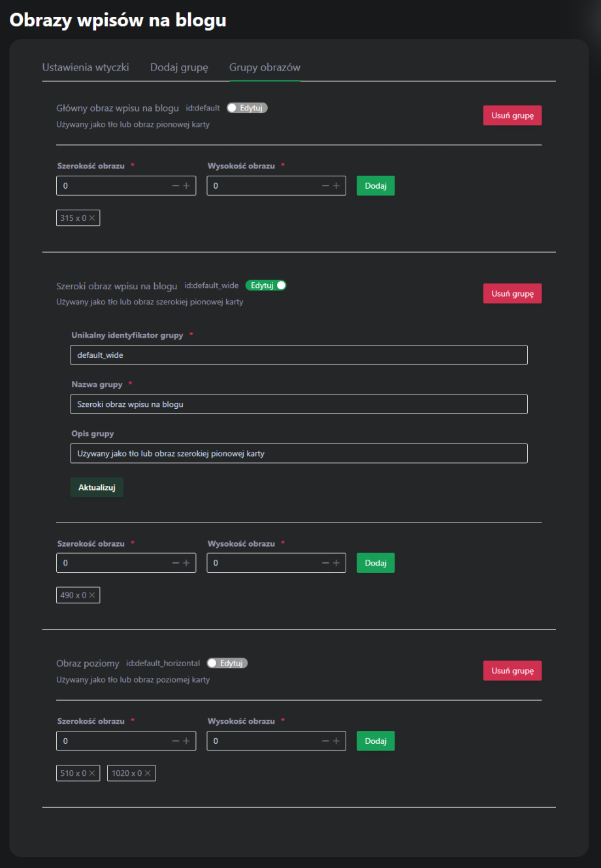Switch to the Dodaj grupę tab
601x868 pixels.
(x=179, y=67)
